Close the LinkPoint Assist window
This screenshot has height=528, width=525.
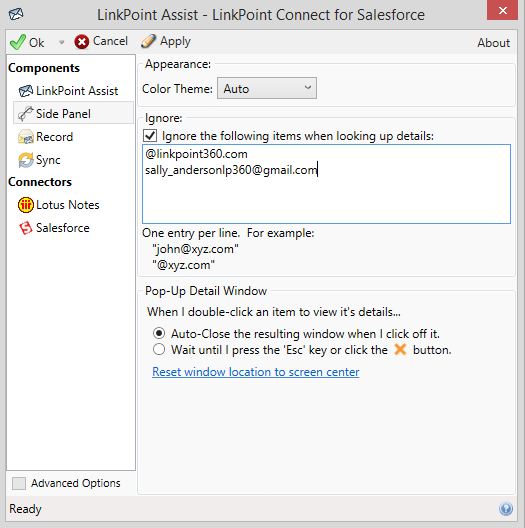[502, 10]
